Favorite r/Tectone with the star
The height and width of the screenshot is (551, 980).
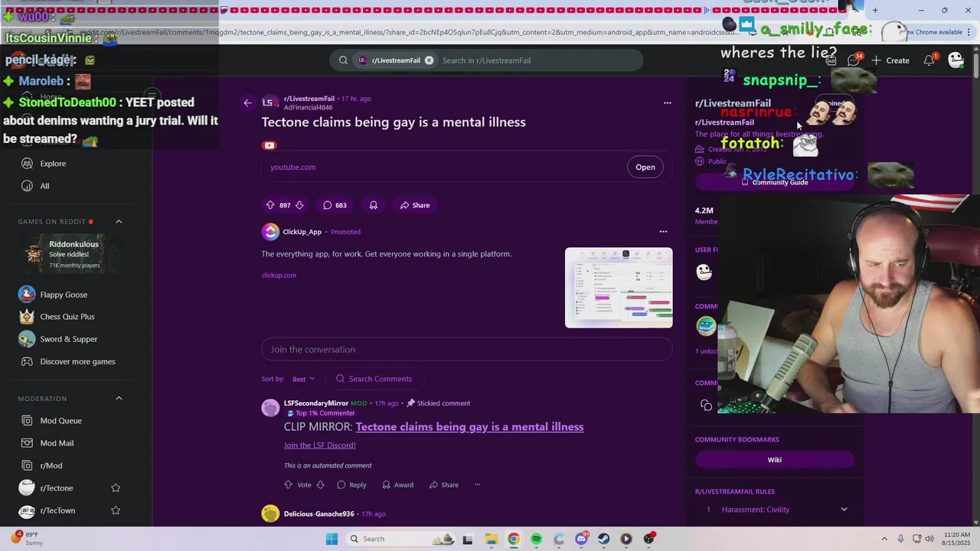pyautogui.click(x=116, y=488)
